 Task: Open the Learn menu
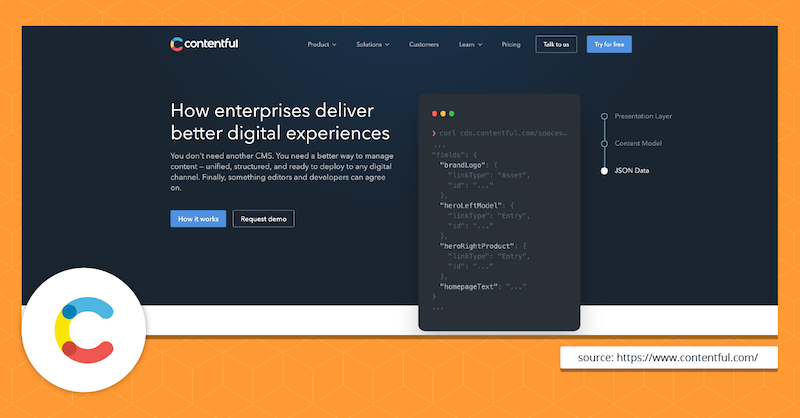(470, 44)
